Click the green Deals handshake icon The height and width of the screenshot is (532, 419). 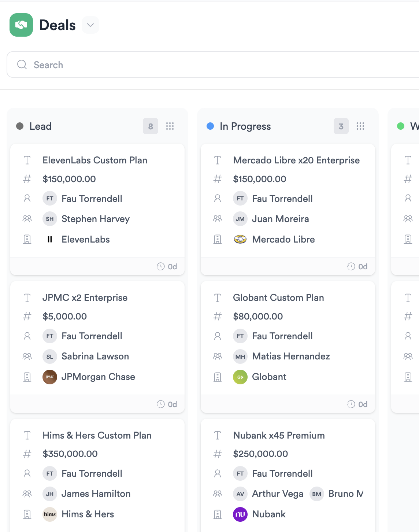tap(21, 25)
